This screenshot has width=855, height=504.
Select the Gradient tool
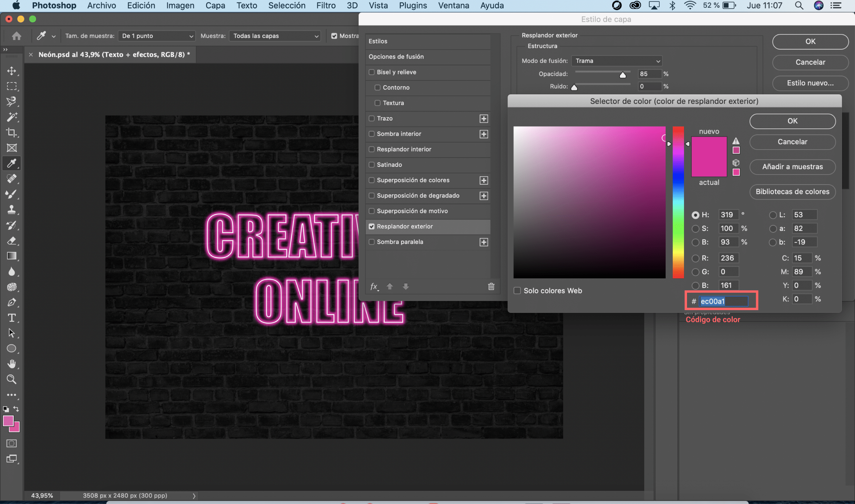pos(12,256)
